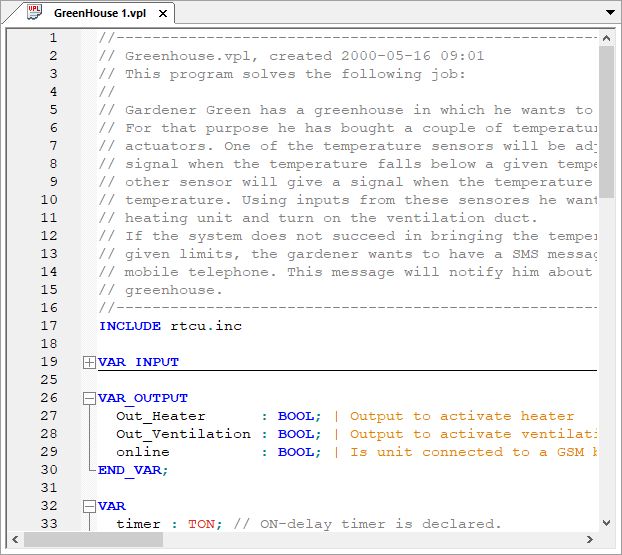The height and width of the screenshot is (555, 622).
Task: Click the Out_Ventilation variable name
Action: pyautogui.click(x=183, y=434)
